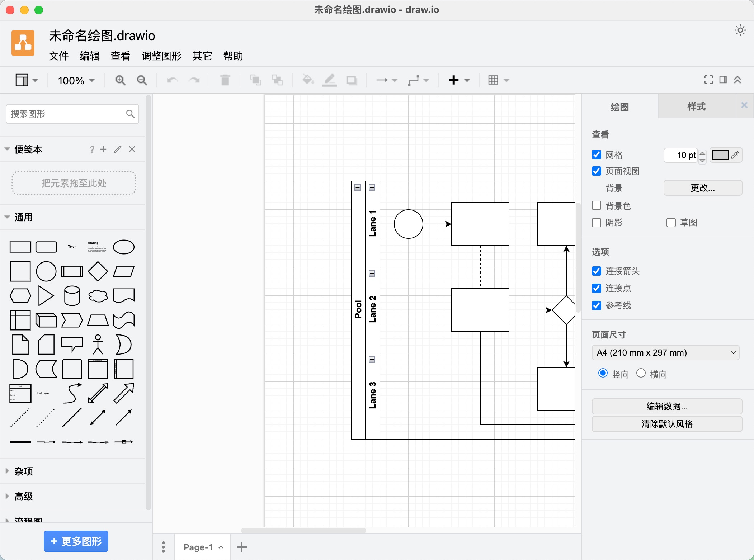Click the redo arrow icon
Viewport: 754px width, 560px height.
(x=194, y=80)
